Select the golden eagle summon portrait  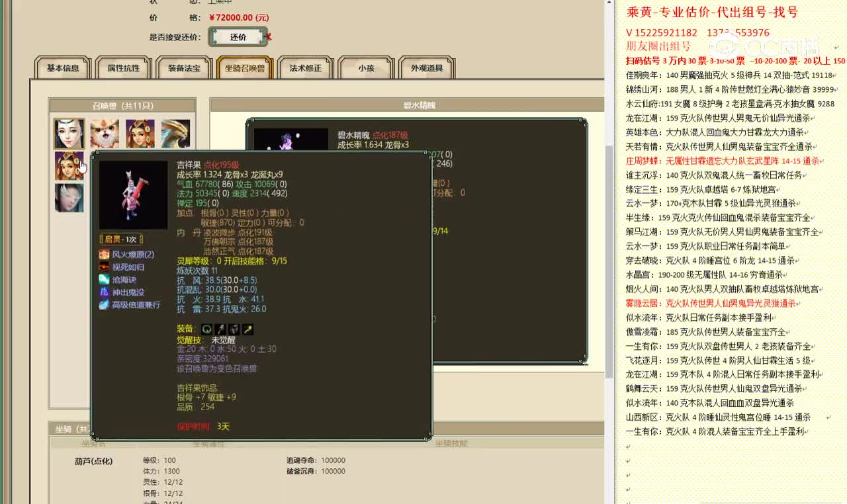175,134
